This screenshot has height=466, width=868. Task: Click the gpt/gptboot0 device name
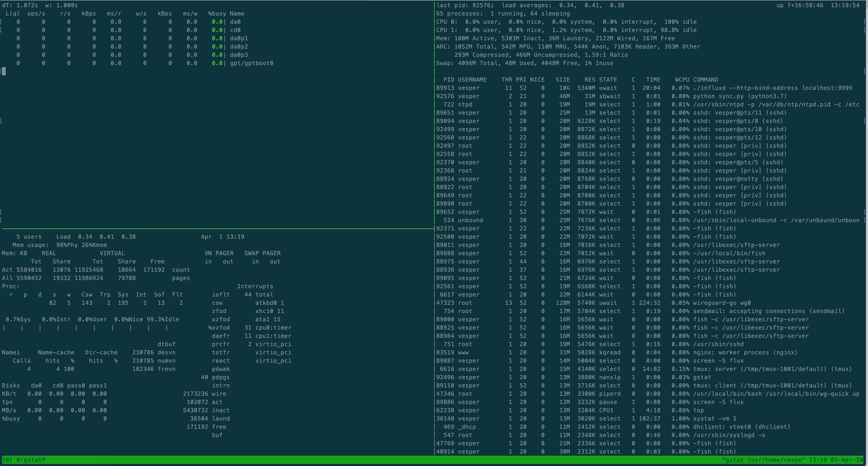pyautogui.click(x=251, y=63)
